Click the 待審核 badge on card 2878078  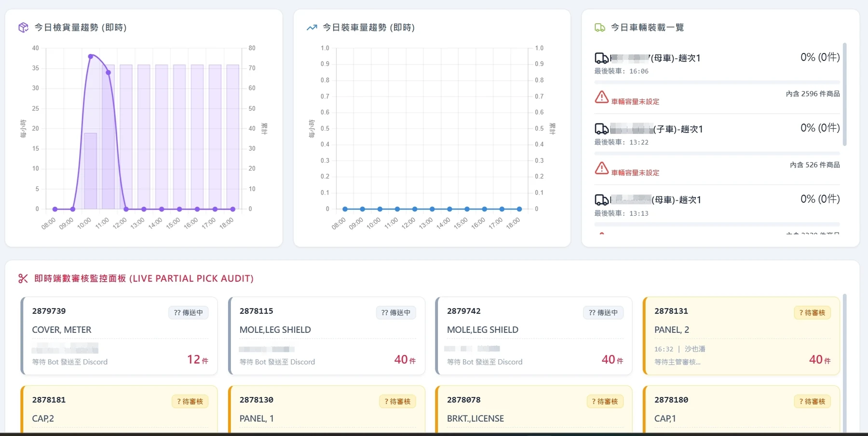605,401
